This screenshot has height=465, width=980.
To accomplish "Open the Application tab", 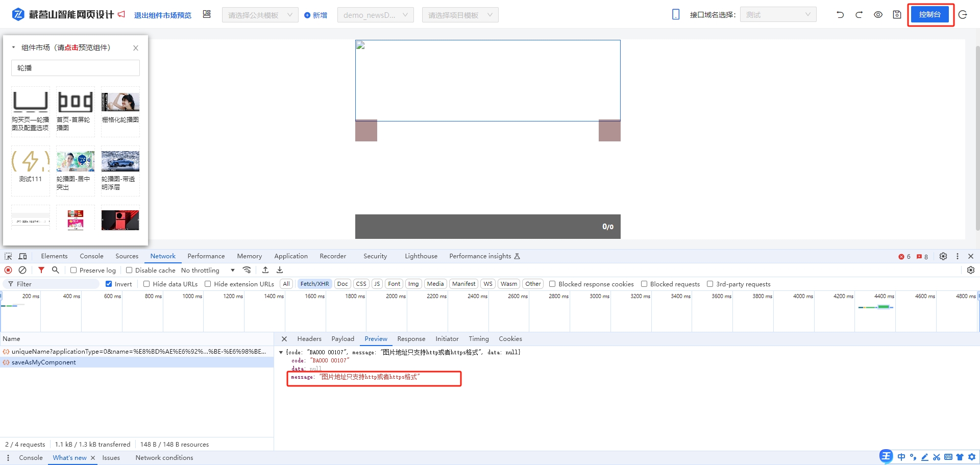I will coord(291,256).
